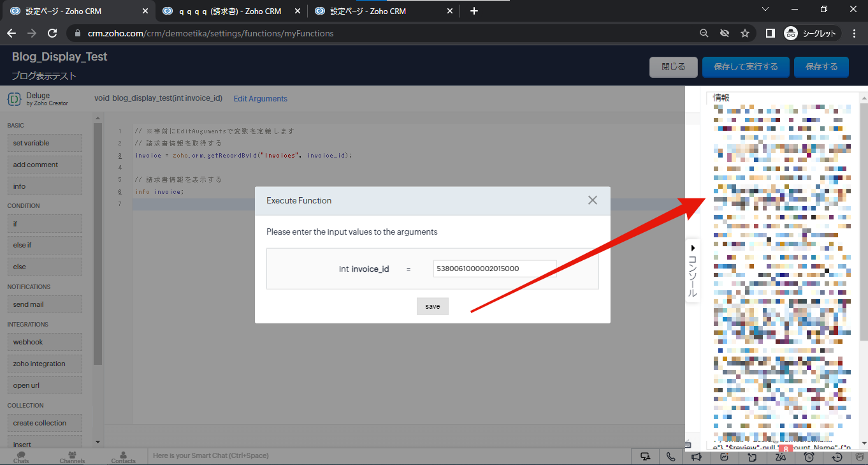Click the 閉じる button

pos(674,67)
